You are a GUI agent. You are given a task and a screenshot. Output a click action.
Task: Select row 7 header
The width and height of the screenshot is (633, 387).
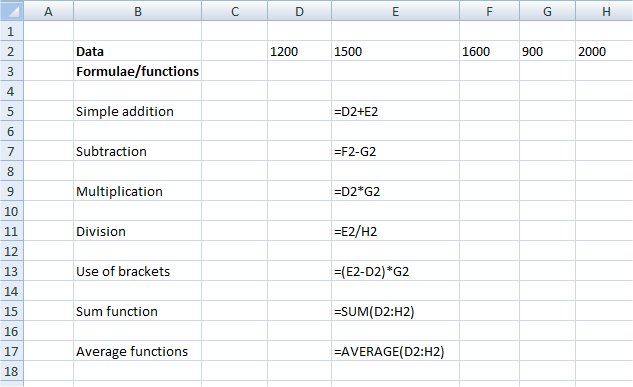12,151
